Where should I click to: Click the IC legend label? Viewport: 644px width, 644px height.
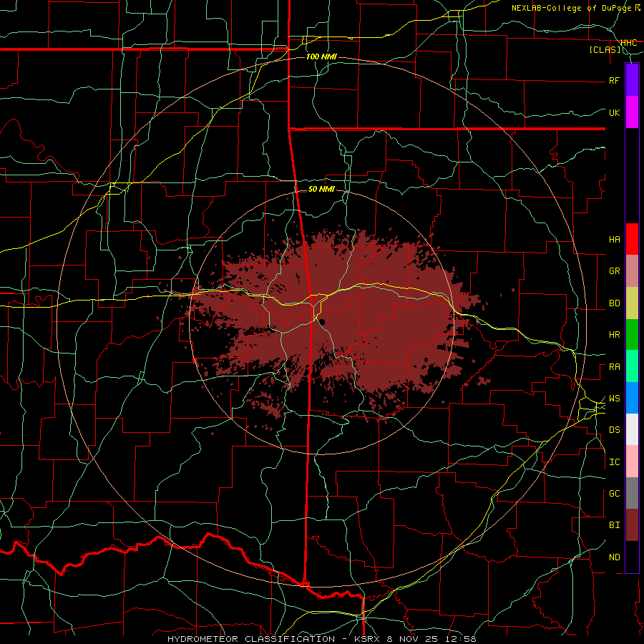(x=614, y=462)
